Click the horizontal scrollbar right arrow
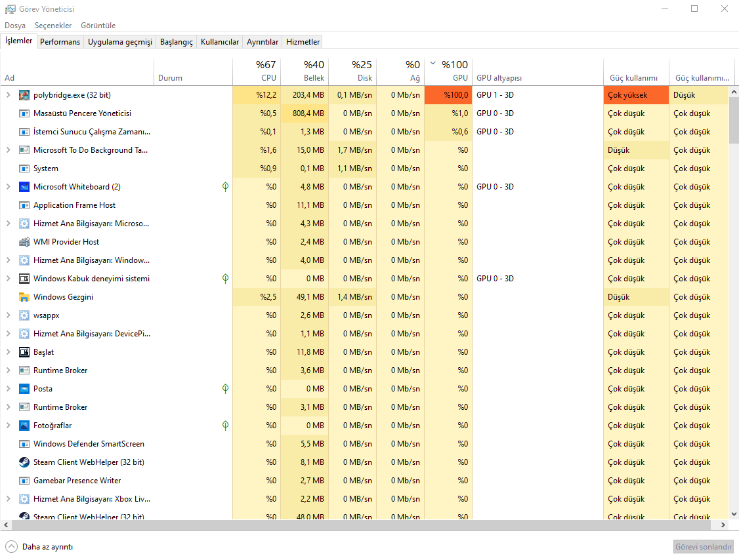 [x=723, y=525]
